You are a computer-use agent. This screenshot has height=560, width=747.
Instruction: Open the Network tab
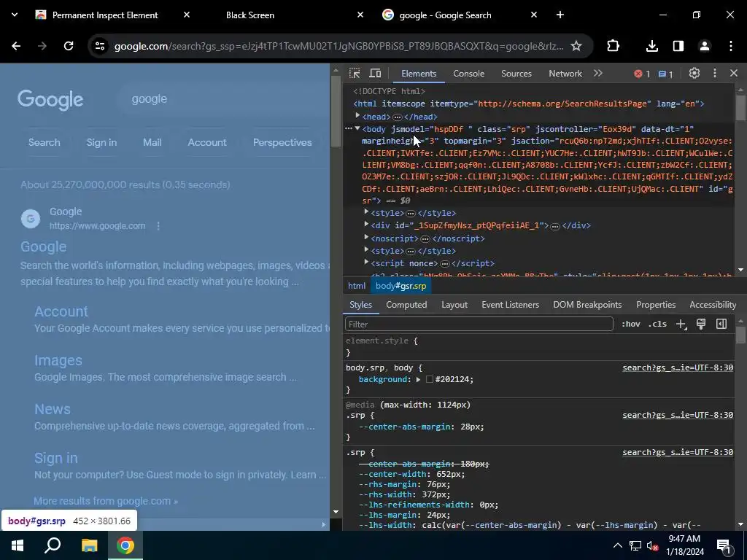565,74
